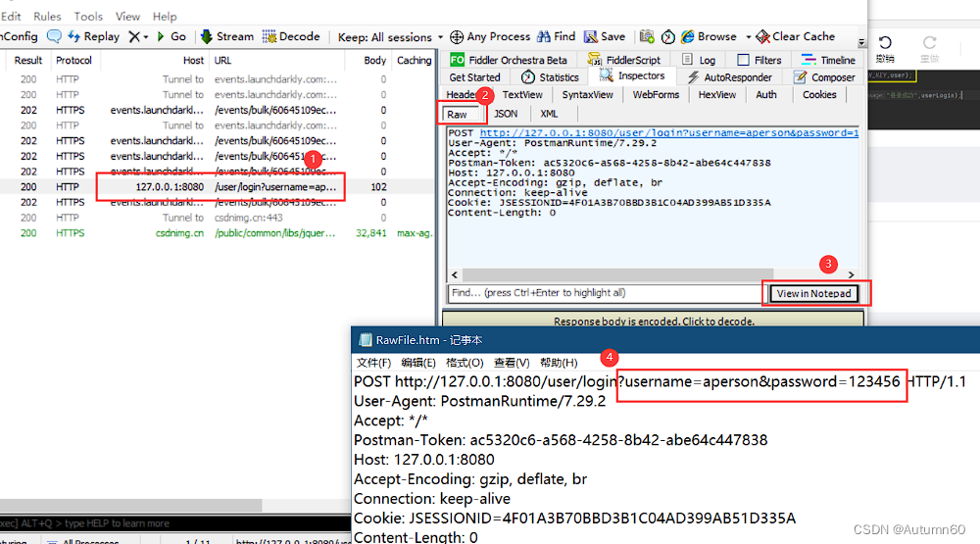The height and width of the screenshot is (544, 980).
Task: Switch to the Get Started tab
Action: tap(474, 77)
